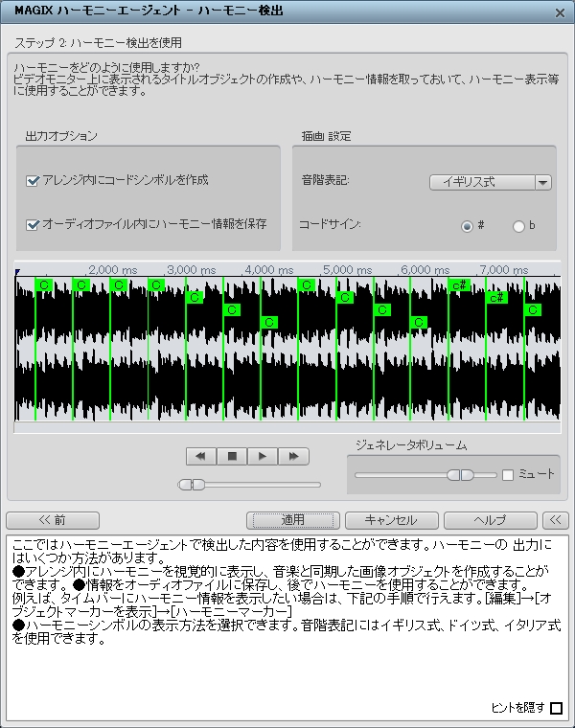Click the 2,000 ms ruler mark
This screenshot has width=575, height=728.
pos(113,270)
